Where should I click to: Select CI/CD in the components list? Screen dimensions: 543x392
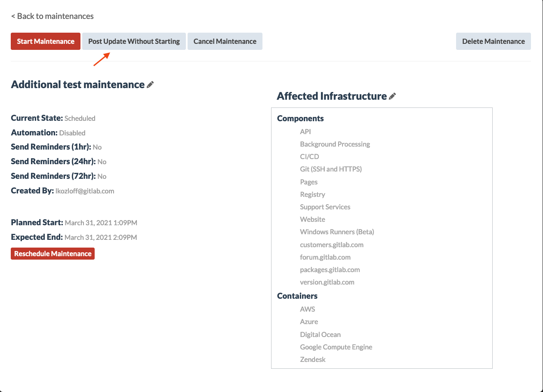(309, 156)
